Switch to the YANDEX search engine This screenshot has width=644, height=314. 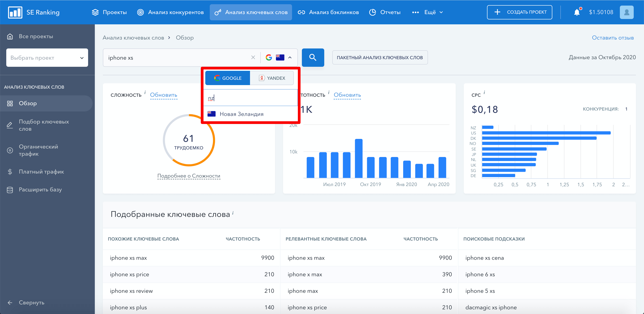[272, 78]
